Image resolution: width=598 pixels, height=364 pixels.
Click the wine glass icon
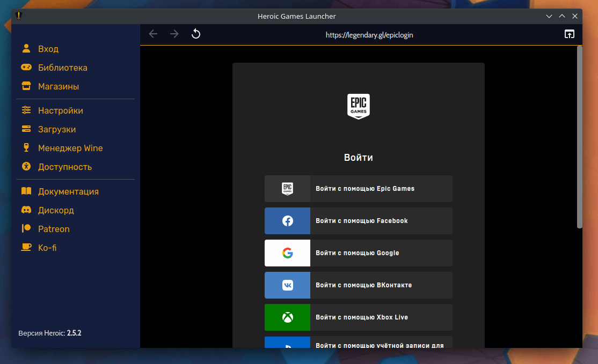(x=26, y=148)
